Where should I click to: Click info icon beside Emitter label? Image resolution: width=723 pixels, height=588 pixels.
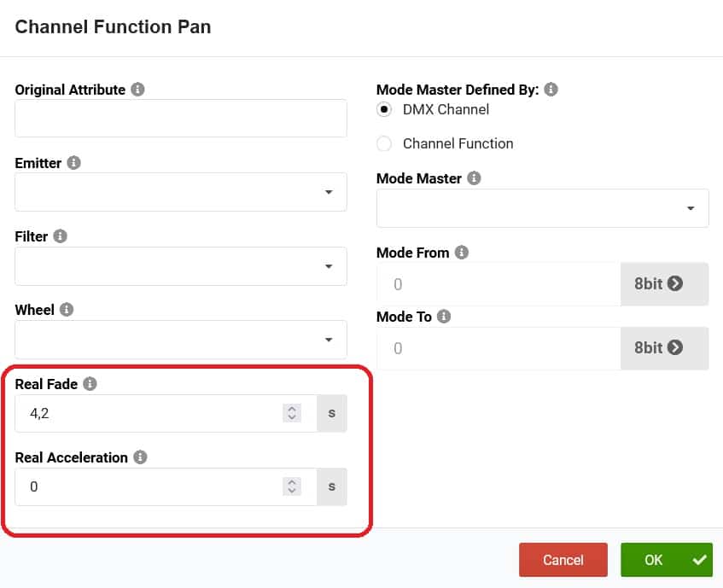[x=74, y=163]
